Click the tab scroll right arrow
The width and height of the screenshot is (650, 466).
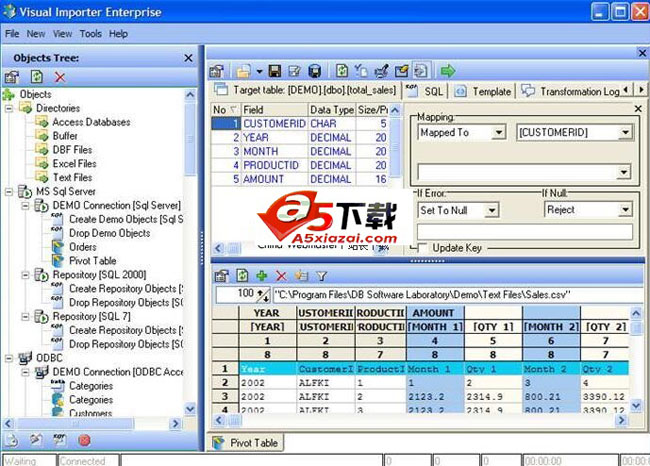tap(641, 90)
